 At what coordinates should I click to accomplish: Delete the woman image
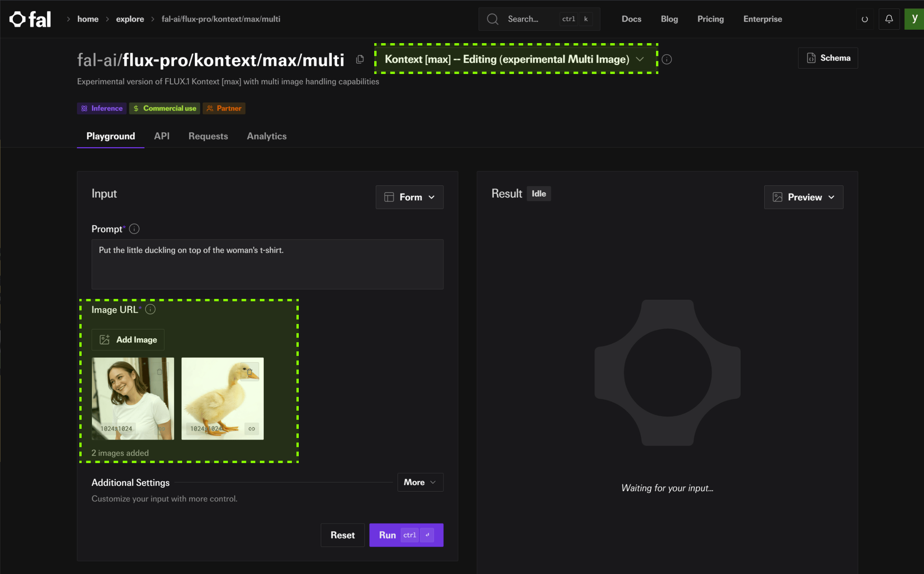tap(160, 372)
